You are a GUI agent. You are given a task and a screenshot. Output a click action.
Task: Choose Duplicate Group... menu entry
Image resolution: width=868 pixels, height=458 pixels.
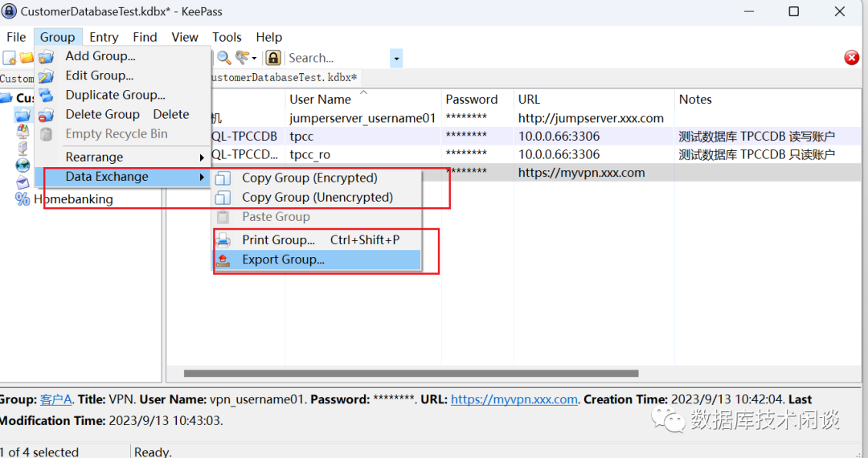(123, 95)
